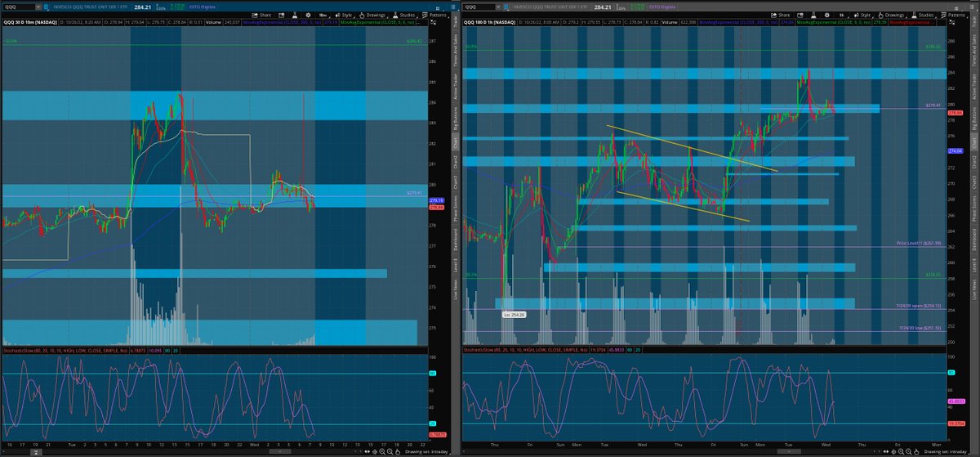This screenshot has height=457, width=980.
Task: Click red MovAvgExponential label in right chart
Action: 912,22
